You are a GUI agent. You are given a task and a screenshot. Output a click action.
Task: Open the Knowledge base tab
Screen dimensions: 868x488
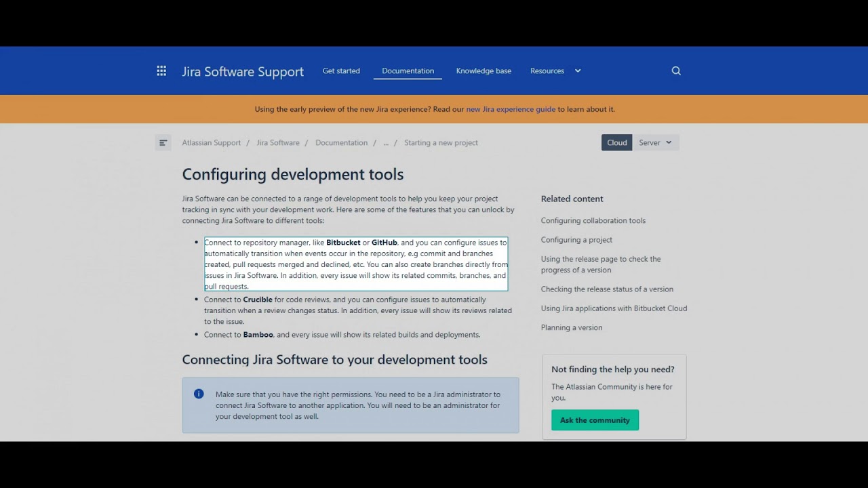point(484,70)
